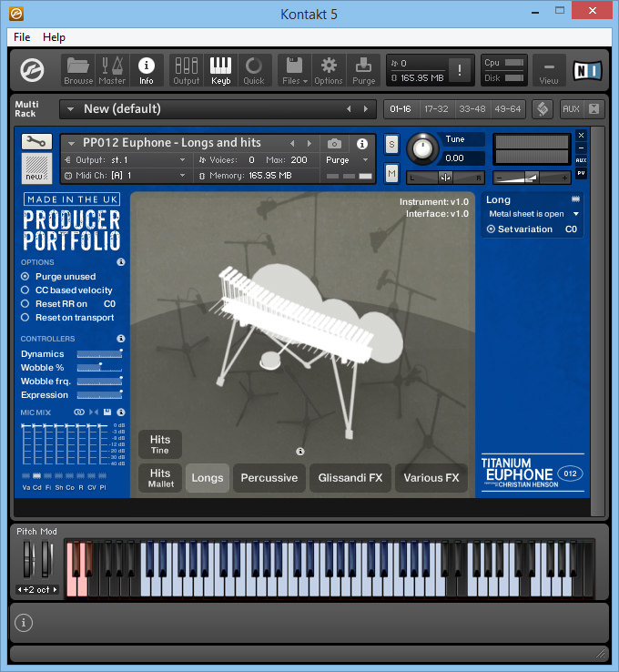Toggle the Info pane icon
The width and height of the screenshot is (619, 672).
(146, 70)
